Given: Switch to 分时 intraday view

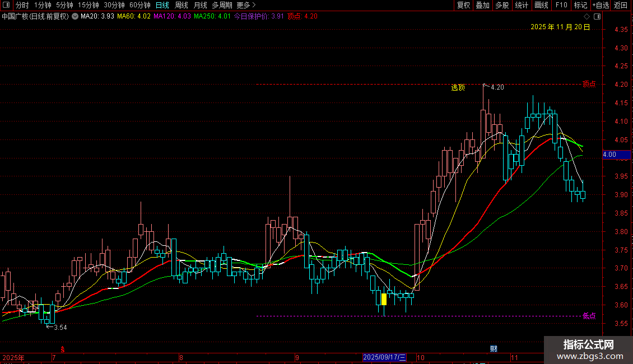Looking at the screenshot, I should tap(22, 5).
